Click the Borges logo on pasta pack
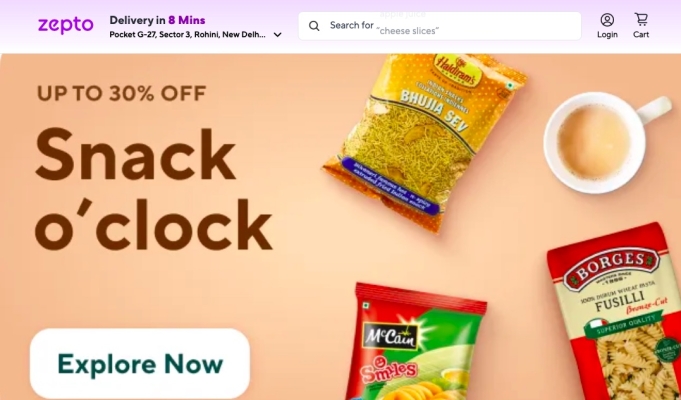The width and height of the screenshot is (681, 400). 611,264
